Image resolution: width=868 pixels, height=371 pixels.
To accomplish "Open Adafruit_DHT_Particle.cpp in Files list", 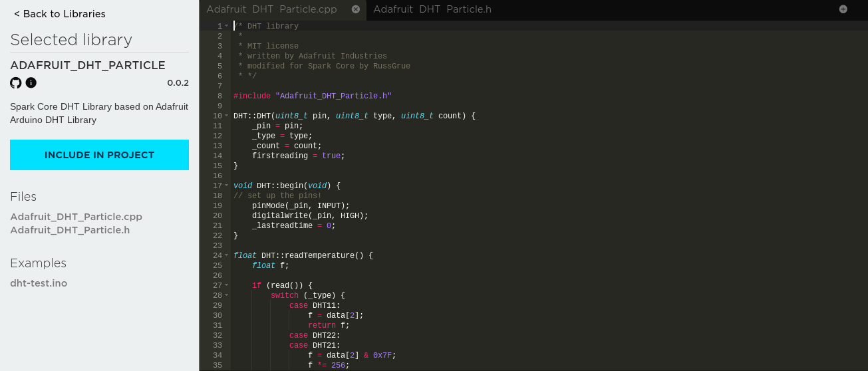I will [76, 217].
